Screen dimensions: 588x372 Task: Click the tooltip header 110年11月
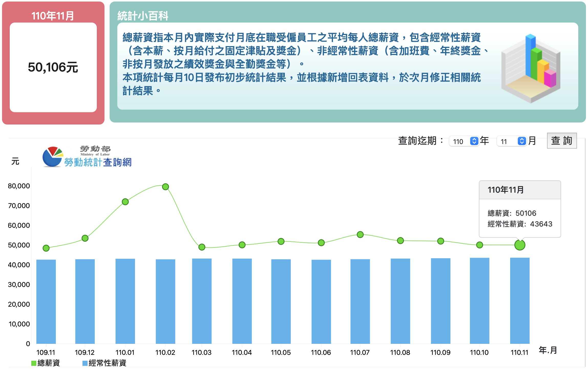[506, 190]
